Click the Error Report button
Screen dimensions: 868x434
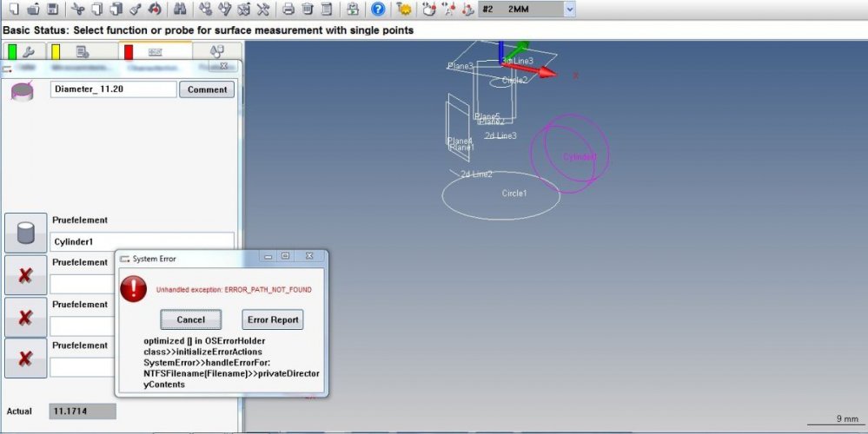click(272, 319)
